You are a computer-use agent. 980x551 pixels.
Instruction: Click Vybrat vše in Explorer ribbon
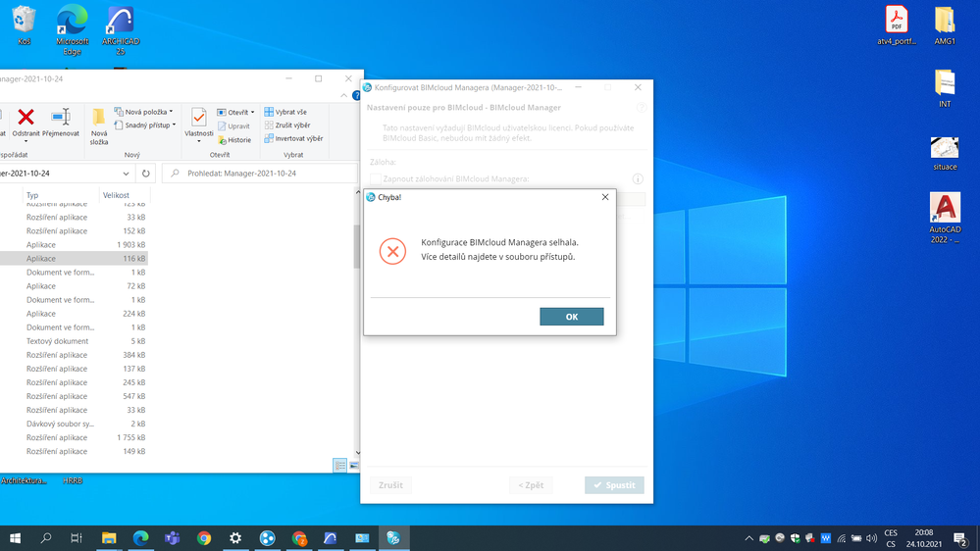point(285,112)
